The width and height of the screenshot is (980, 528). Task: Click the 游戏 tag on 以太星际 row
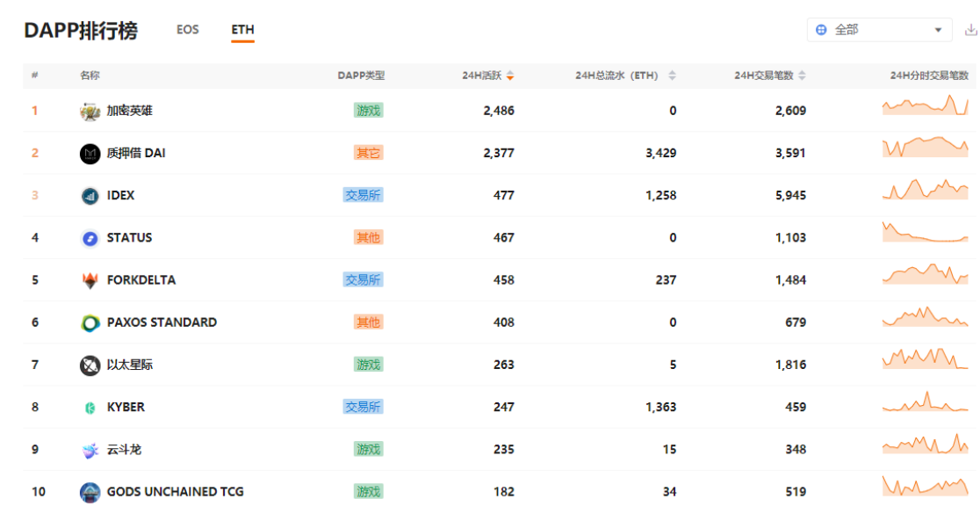[368, 365]
